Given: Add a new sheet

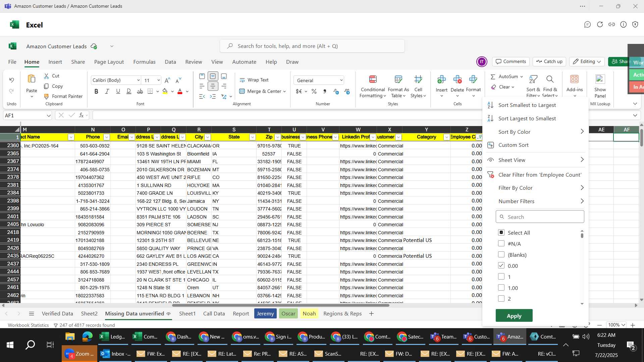Looking at the screenshot, I should click(371, 314).
